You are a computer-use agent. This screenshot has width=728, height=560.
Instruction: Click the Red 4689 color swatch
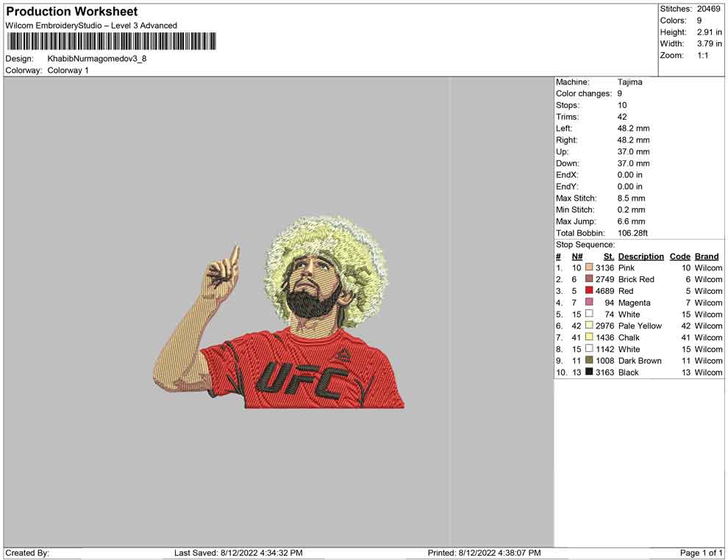click(589, 290)
